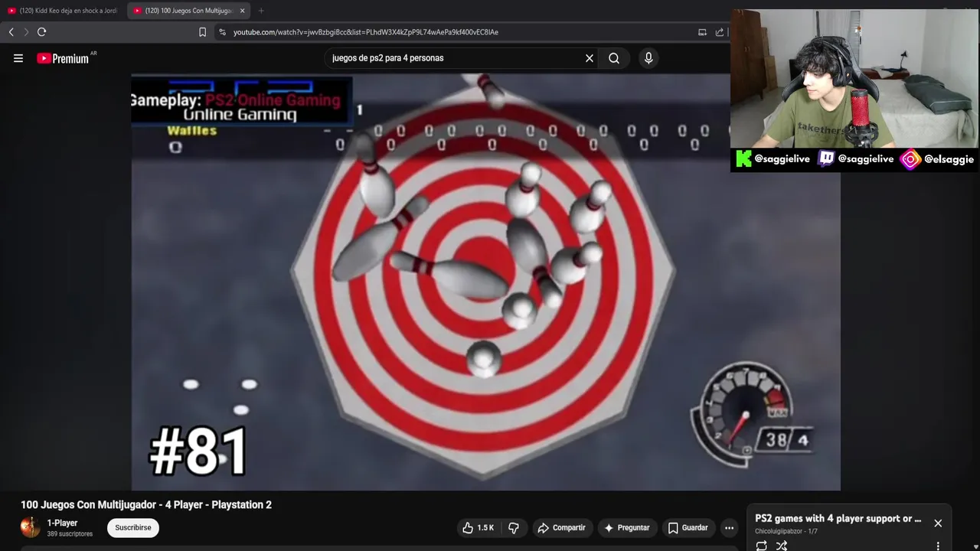Image resolution: width=980 pixels, height=551 pixels.
Task: Start voice search with microphone icon
Action: (x=648, y=58)
